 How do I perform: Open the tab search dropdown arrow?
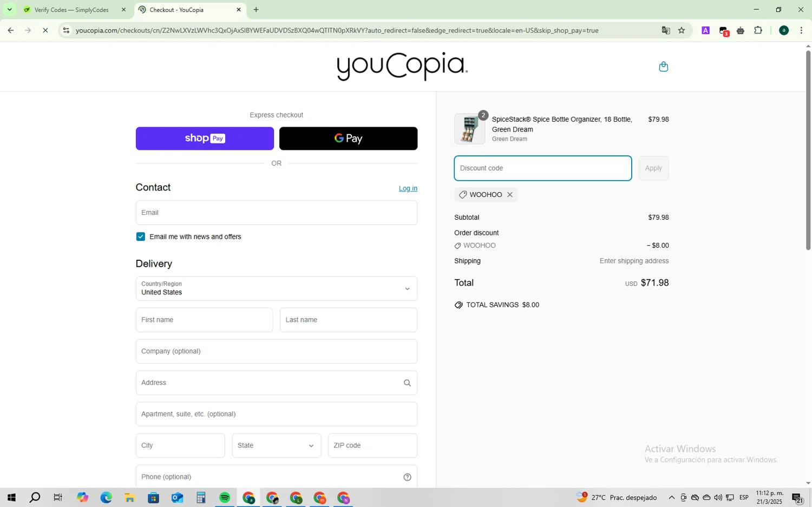9,10
